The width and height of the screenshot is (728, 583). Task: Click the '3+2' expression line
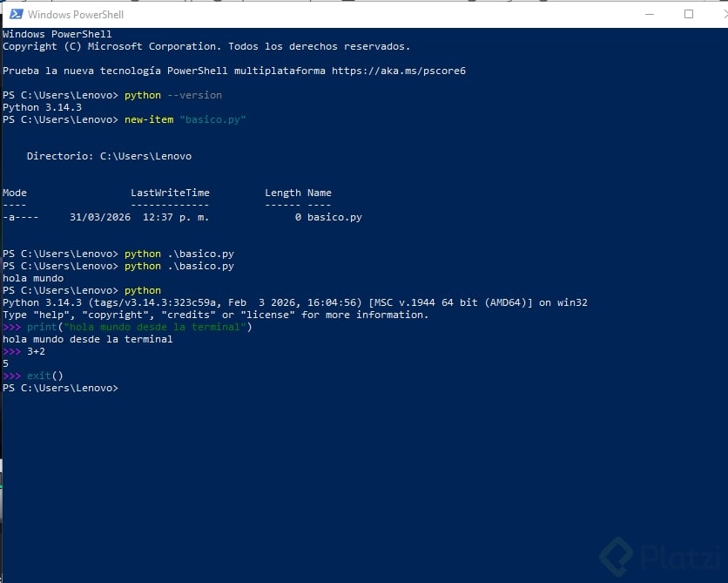[x=24, y=352]
